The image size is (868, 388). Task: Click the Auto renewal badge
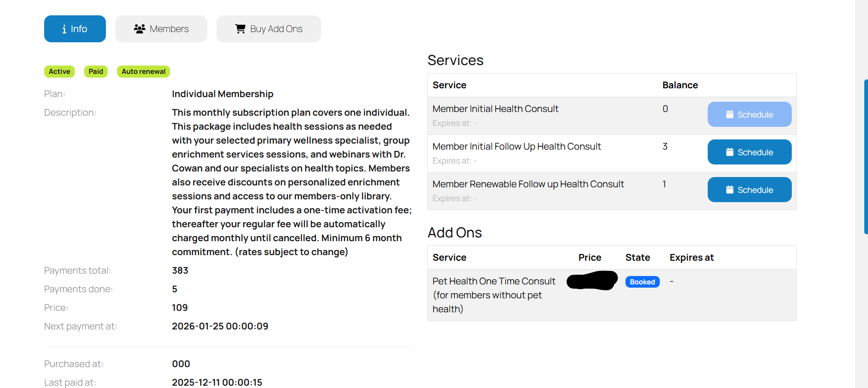(x=144, y=72)
